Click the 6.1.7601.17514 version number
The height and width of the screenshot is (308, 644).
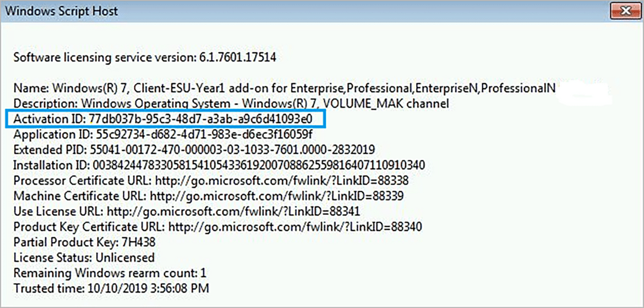coord(236,57)
